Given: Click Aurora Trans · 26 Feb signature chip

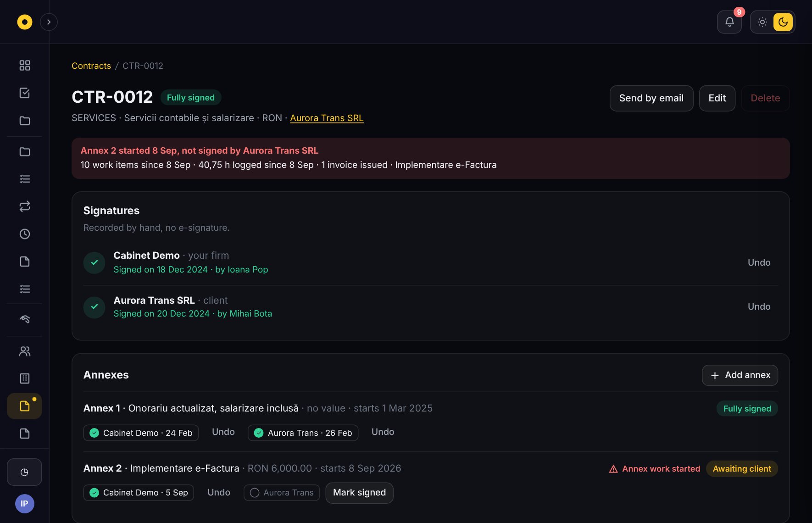Looking at the screenshot, I should [x=303, y=433].
